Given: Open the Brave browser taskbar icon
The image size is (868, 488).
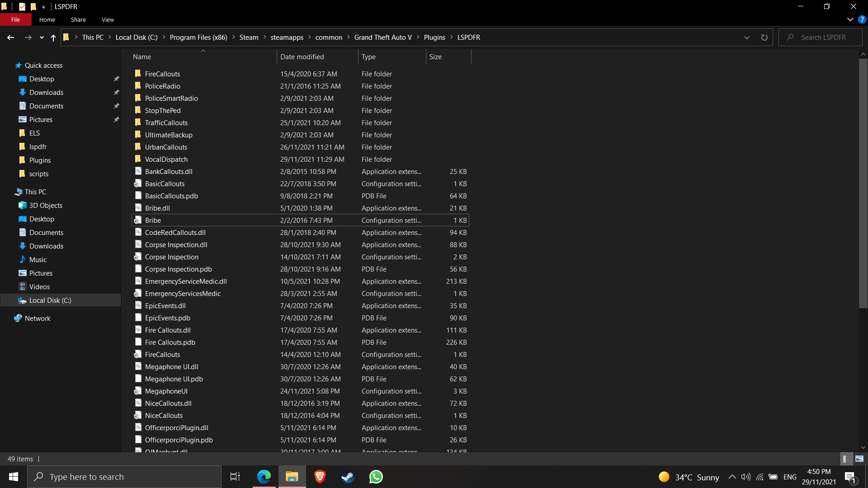Looking at the screenshot, I should click(x=320, y=477).
